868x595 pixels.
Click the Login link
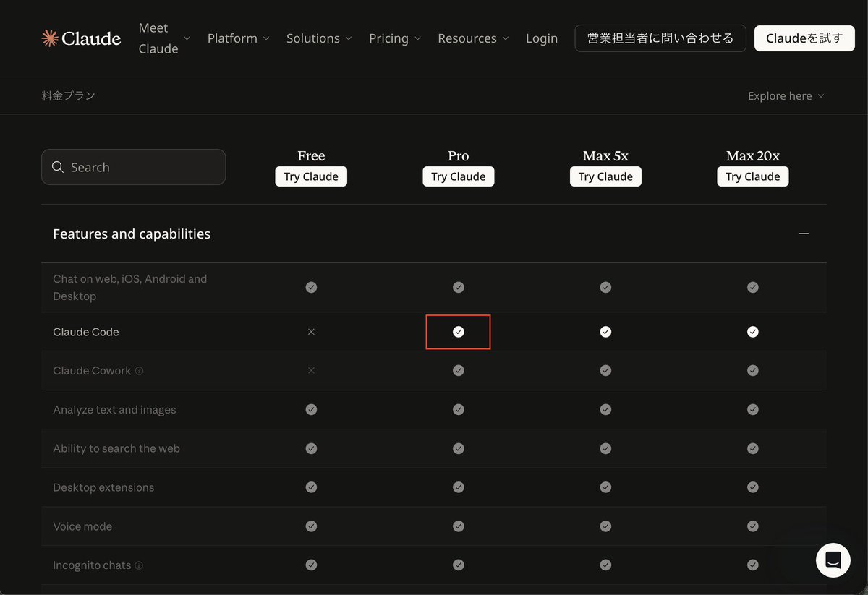pyautogui.click(x=542, y=38)
